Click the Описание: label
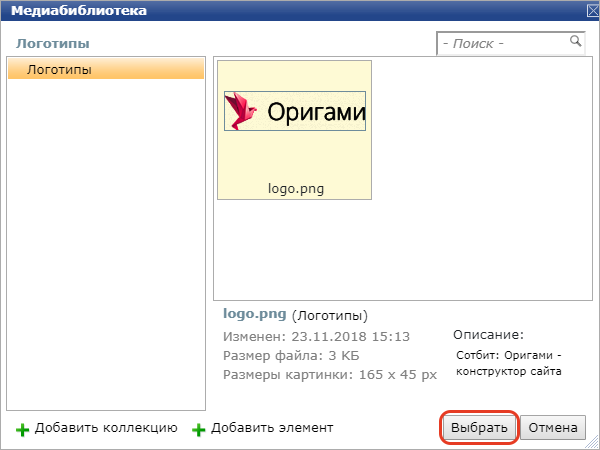Image resolution: width=600 pixels, height=450 pixels. [488, 335]
